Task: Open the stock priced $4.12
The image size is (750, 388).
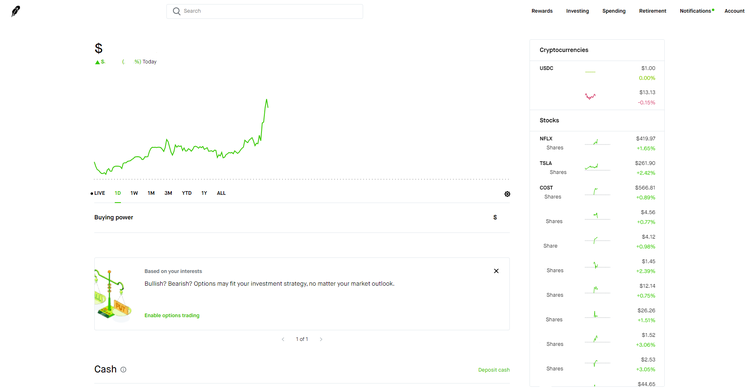Action: coord(597,242)
